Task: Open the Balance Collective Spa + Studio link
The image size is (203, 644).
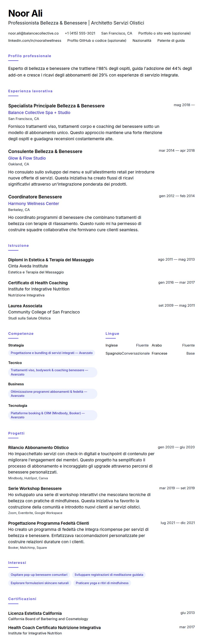Action: (x=39, y=113)
